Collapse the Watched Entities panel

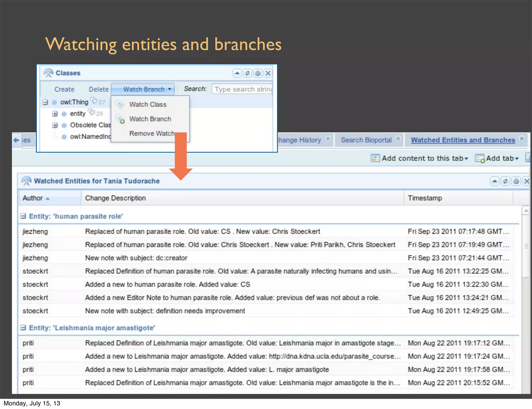(x=495, y=181)
